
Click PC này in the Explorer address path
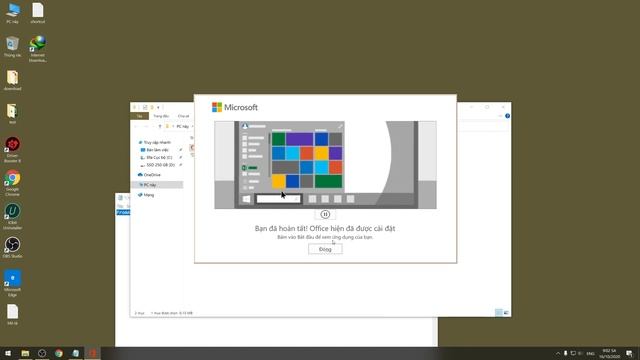[x=182, y=127]
